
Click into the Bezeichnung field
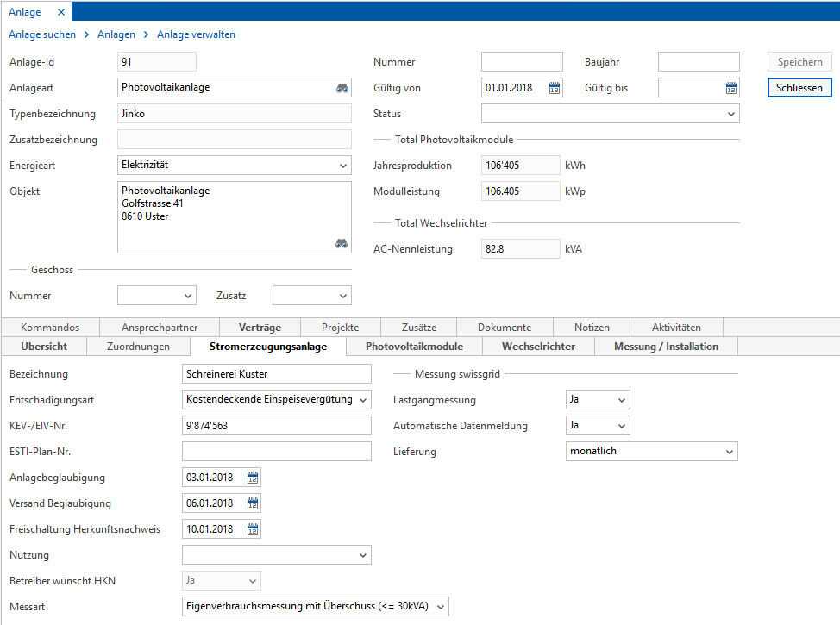[277, 374]
